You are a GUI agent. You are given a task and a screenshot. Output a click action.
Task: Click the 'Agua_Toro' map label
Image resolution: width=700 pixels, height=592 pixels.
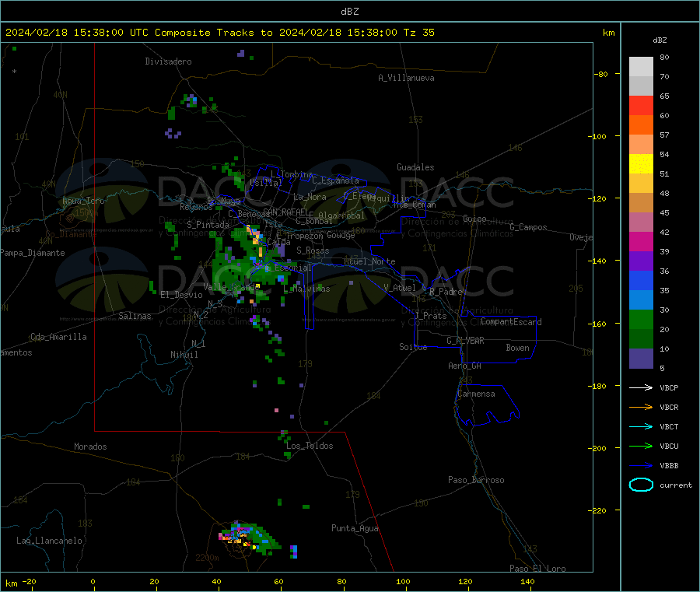point(83,201)
